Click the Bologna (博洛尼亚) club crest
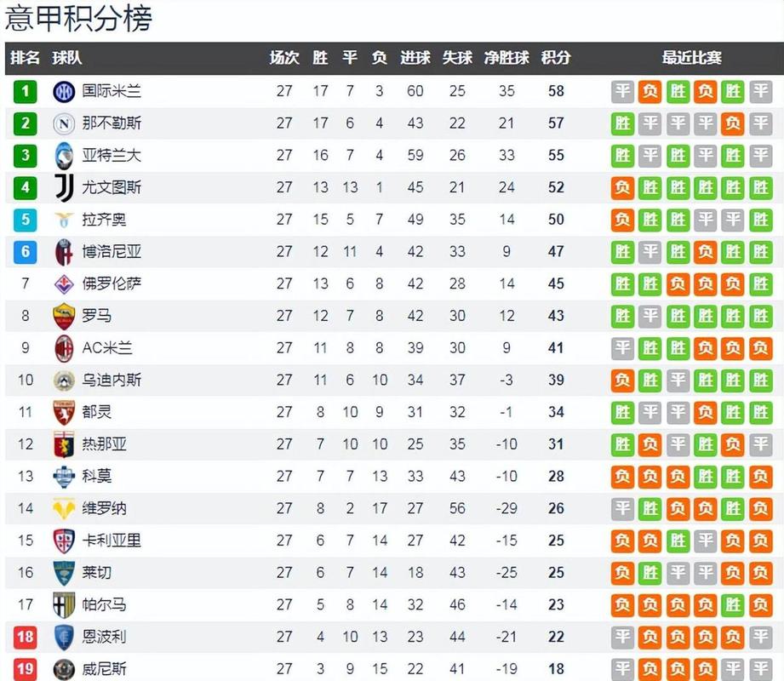 point(64,251)
